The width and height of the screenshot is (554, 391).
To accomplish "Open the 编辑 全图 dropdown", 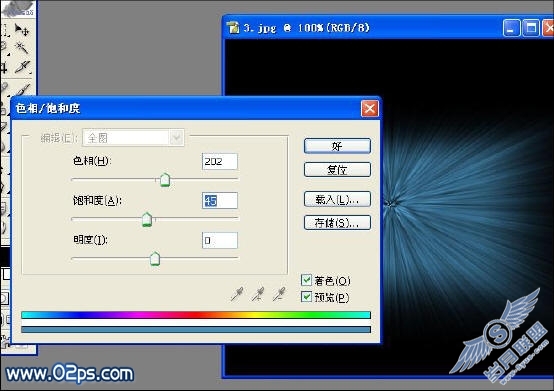I will pyautogui.click(x=133, y=138).
